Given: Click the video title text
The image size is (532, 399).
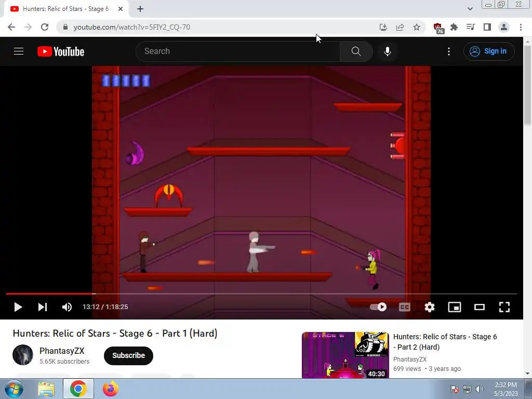Looking at the screenshot, I should coord(115,334).
